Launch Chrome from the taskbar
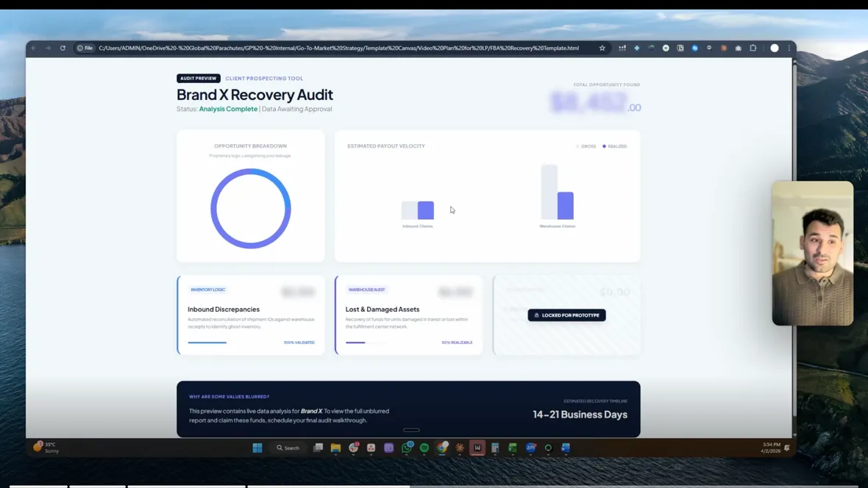This screenshot has width=868, height=488. point(441,448)
